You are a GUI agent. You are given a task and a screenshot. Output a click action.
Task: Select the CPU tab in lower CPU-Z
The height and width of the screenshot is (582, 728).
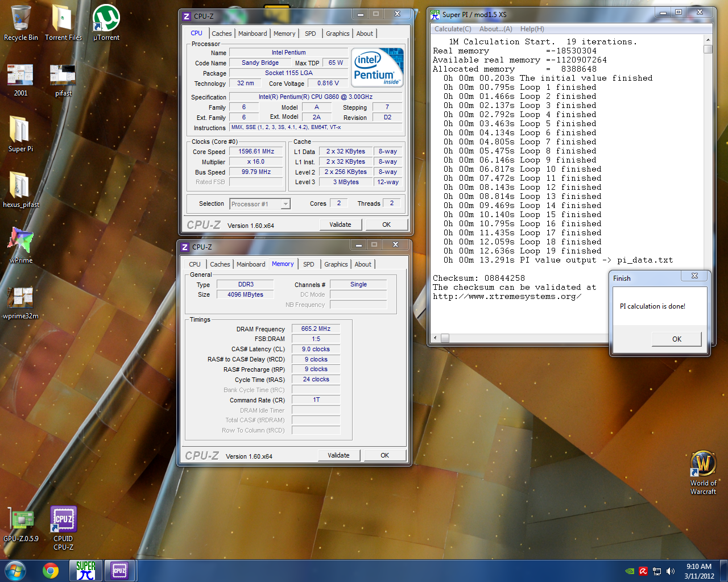point(195,264)
